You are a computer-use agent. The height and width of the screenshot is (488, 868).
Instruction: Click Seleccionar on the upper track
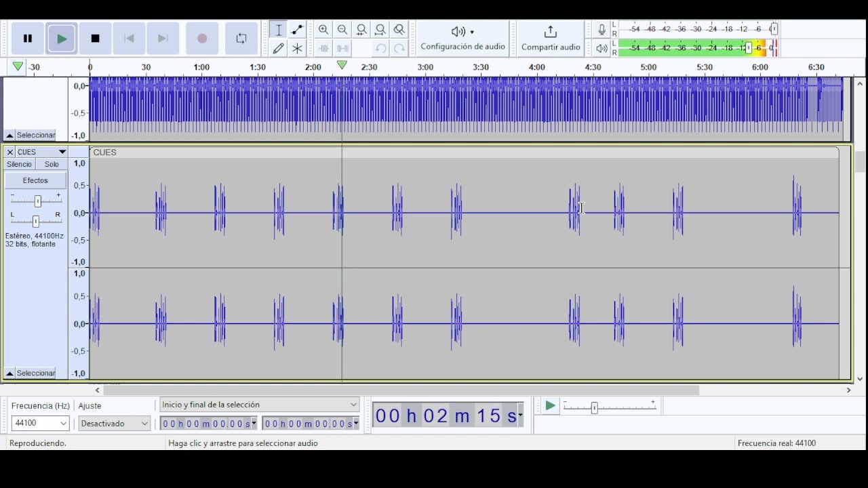(36, 135)
